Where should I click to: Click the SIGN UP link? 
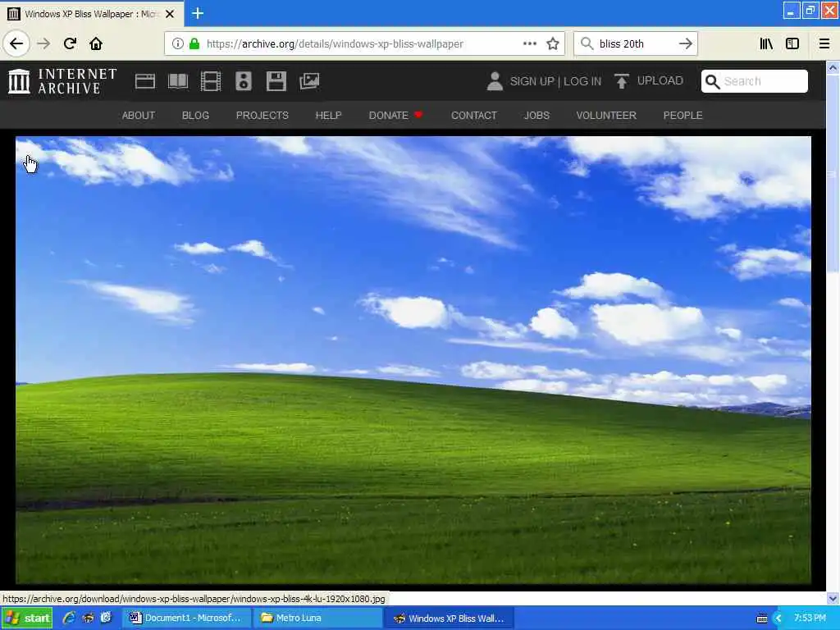[532, 81]
